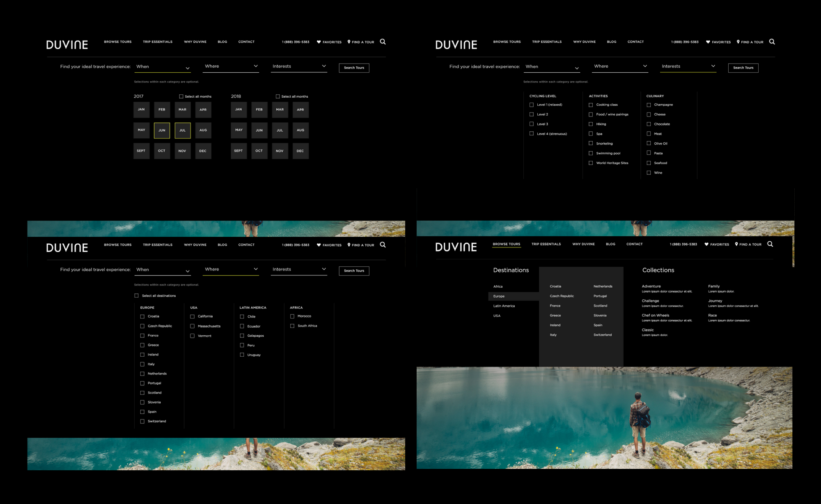Open Where dropdown above Select all destinations
The width and height of the screenshot is (821, 504).
[x=231, y=270]
